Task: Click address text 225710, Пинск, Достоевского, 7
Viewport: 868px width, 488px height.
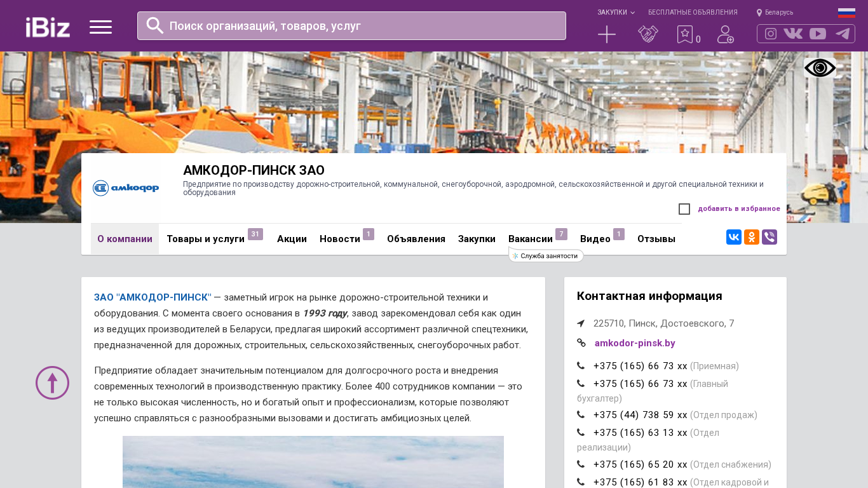Action: (664, 323)
